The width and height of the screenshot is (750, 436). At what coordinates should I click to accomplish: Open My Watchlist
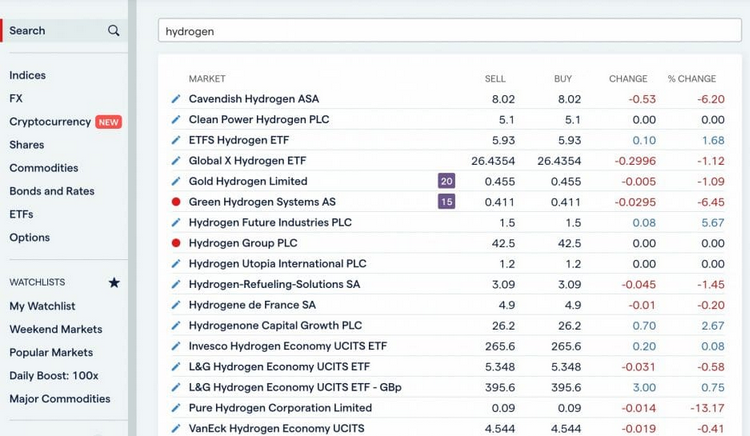pos(42,306)
